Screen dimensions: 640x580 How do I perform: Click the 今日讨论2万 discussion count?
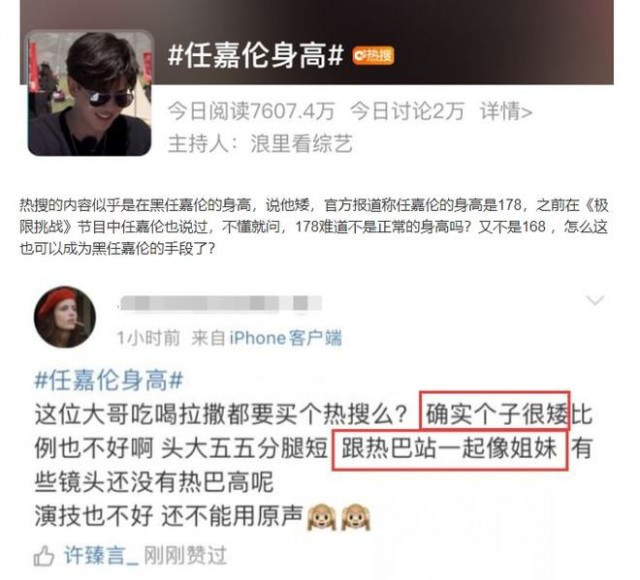tap(407, 111)
